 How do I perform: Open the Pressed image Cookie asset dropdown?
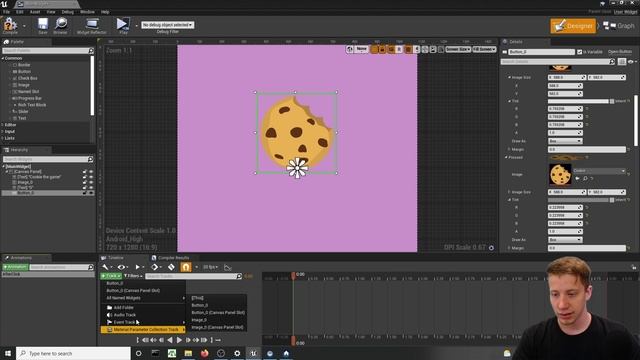[x=599, y=171]
